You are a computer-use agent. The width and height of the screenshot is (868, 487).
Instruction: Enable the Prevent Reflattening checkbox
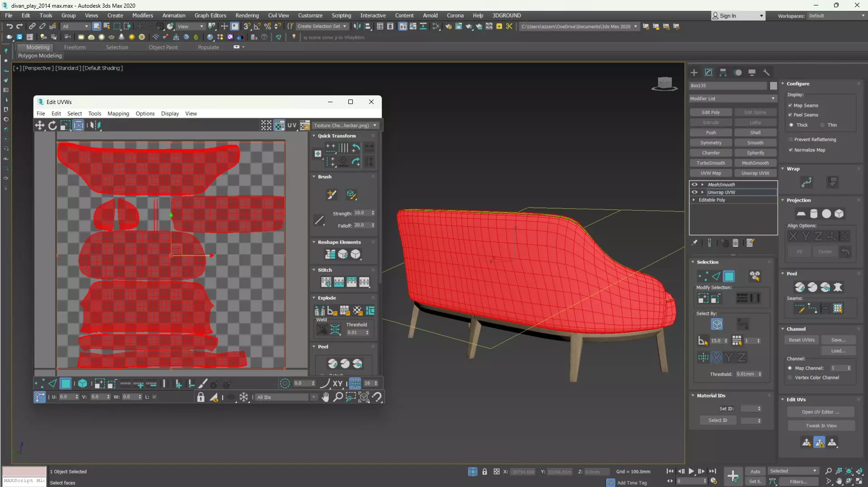[791, 139]
